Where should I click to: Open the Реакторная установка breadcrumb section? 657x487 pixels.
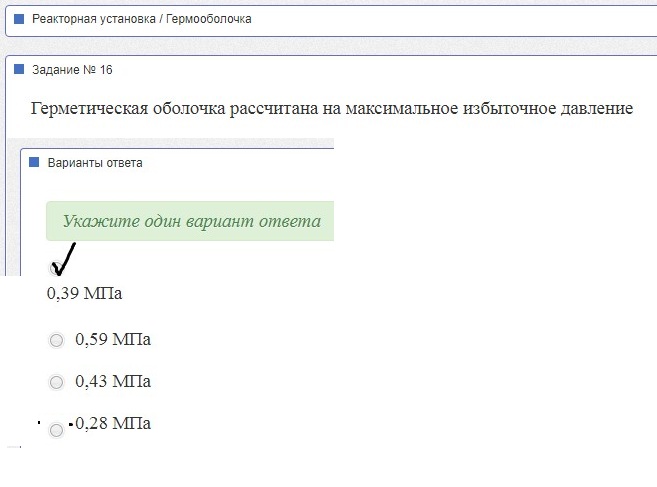tap(94, 19)
